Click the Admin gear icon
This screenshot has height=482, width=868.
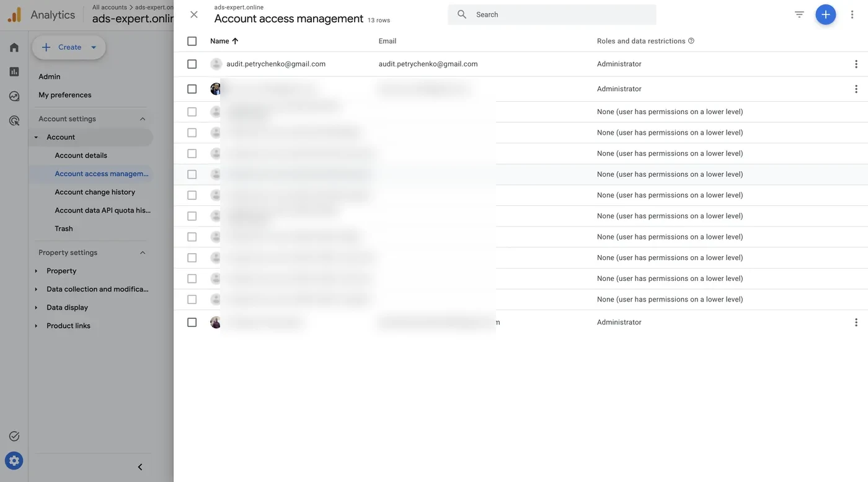pyautogui.click(x=14, y=460)
